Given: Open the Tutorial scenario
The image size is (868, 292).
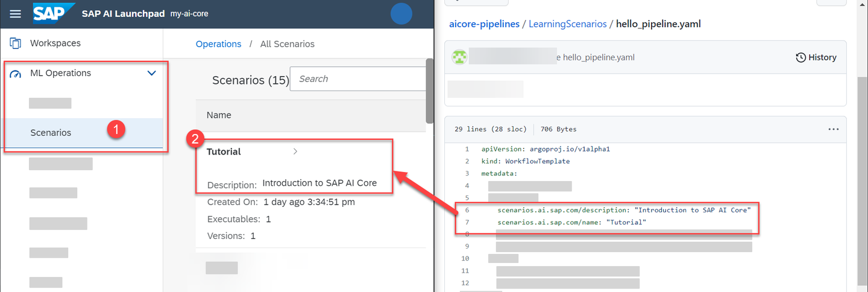Looking at the screenshot, I should coord(224,152).
